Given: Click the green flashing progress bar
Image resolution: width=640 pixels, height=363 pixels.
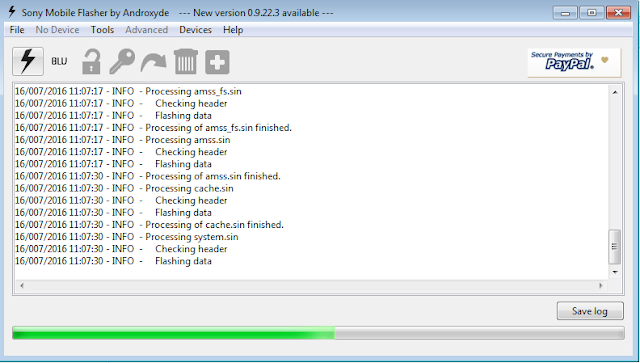Looking at the screenshot, I should 318,333.
